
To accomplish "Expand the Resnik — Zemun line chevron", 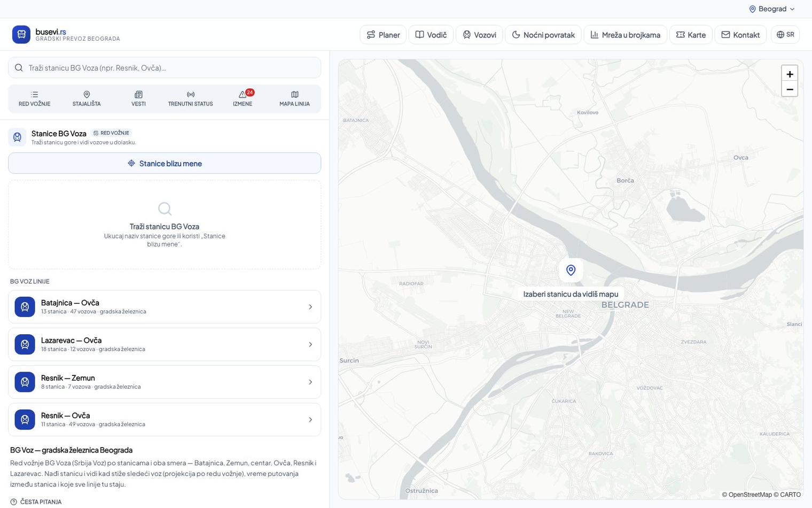I will tap(310, 382).
